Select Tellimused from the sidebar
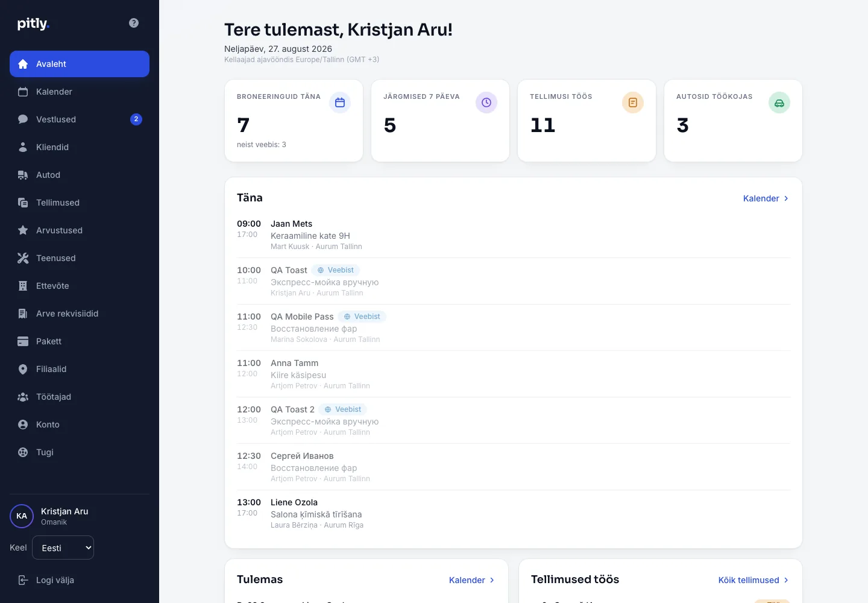 coord(80,203)
